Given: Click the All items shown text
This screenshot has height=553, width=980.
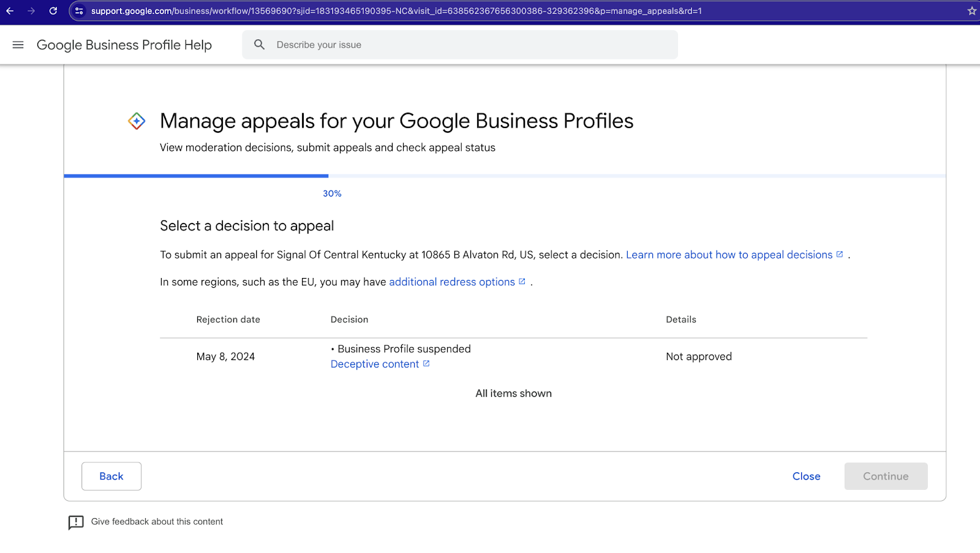Looking at the screenshot, I should click(513, 393).
